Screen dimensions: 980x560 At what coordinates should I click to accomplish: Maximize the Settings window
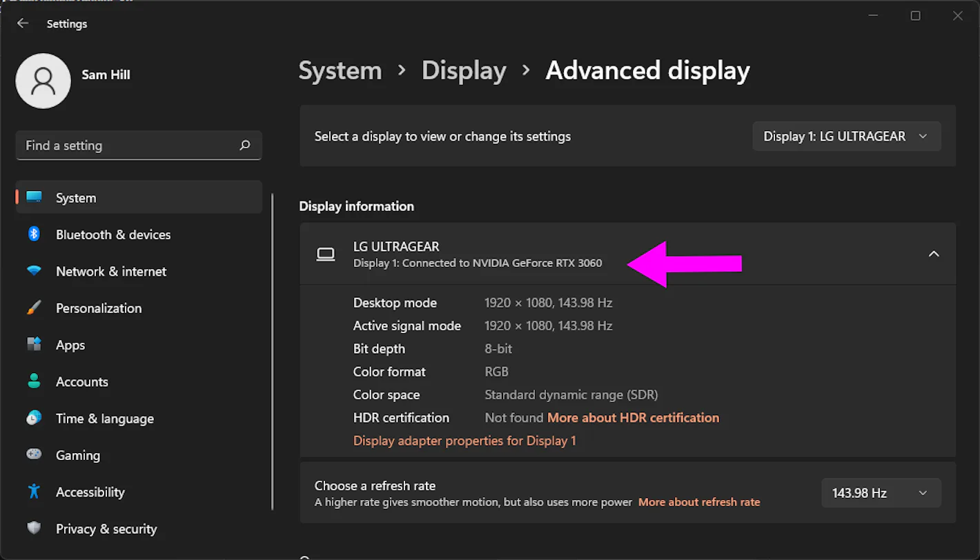coord(915,16)
